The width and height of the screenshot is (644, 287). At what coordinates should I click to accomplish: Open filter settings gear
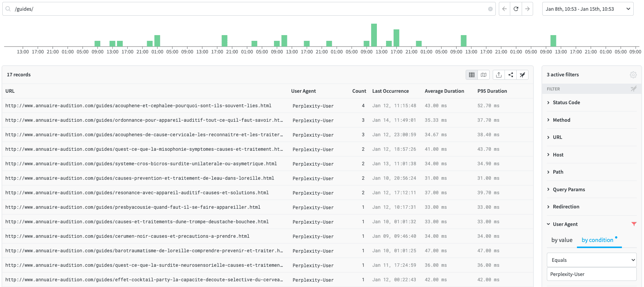633,75
